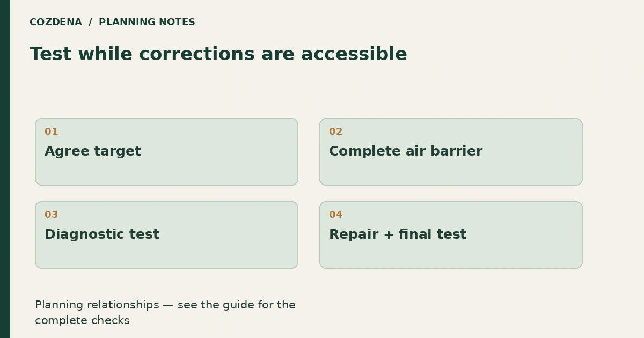644x338 pixels.
Task: Click step number 01 label
Action: tap(51, 131)
